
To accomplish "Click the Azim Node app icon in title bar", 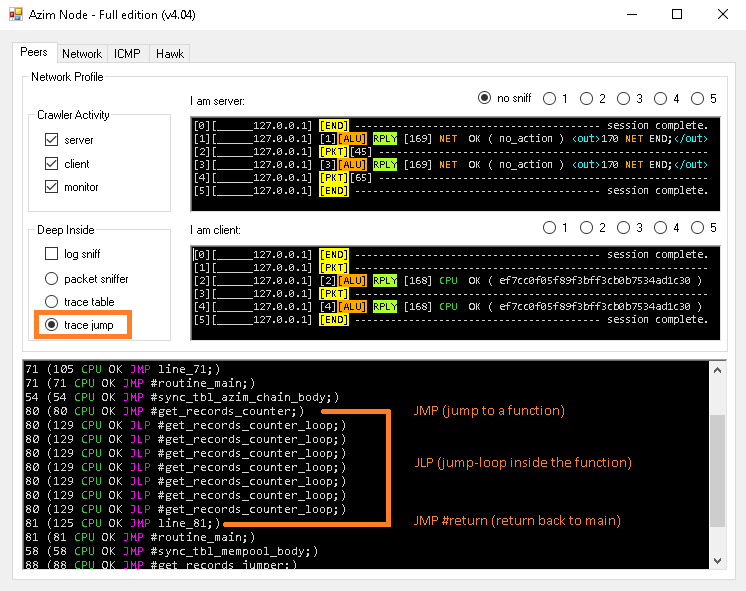I will click(16, 14).
